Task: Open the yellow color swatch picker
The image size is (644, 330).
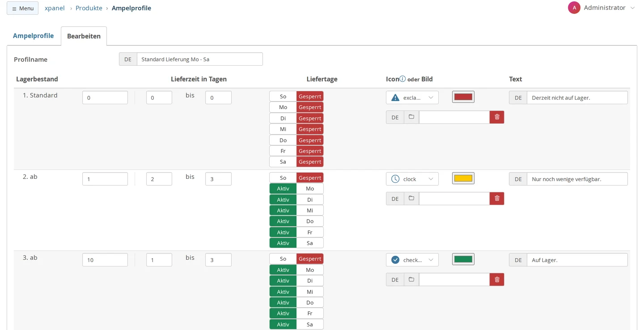Action: 463,178
